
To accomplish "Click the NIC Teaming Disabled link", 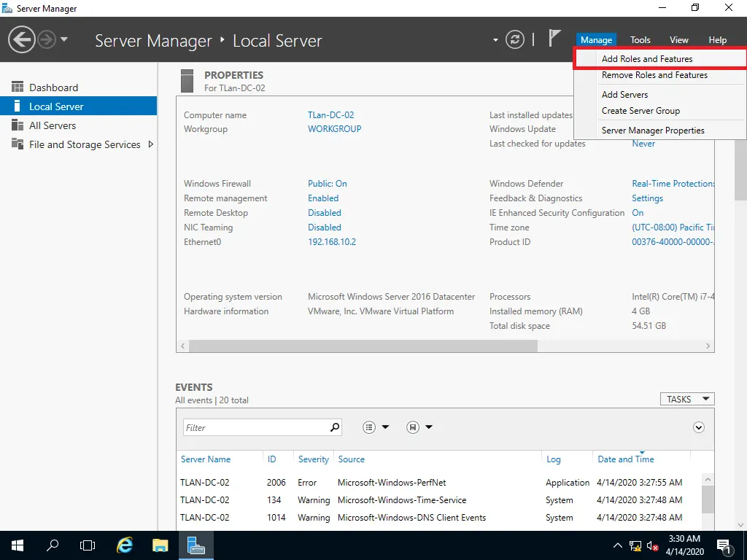I will tap(325, 227).
